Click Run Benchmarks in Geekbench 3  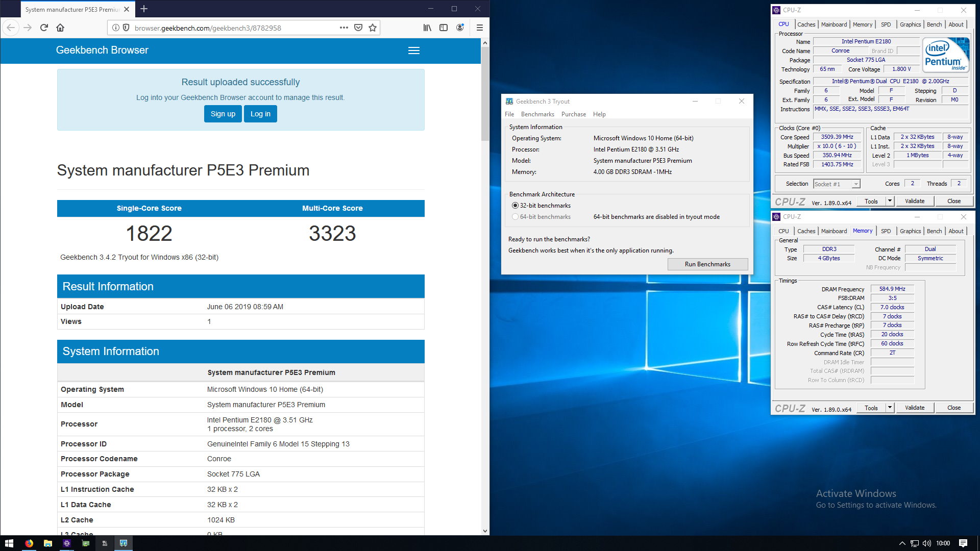(x=707, y=264)
